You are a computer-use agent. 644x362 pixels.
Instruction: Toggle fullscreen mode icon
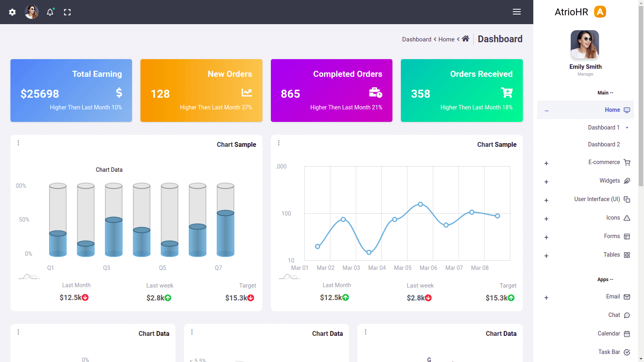(67, 12)
